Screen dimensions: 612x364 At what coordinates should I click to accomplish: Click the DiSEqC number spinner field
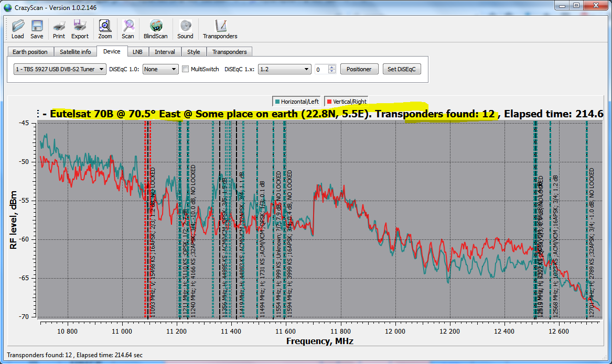pyautogui.click(x=321, y=69)
